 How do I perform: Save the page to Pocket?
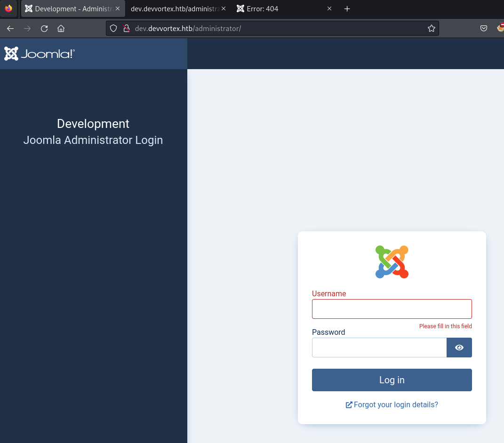pyautogui.click(x=483, y=28)
